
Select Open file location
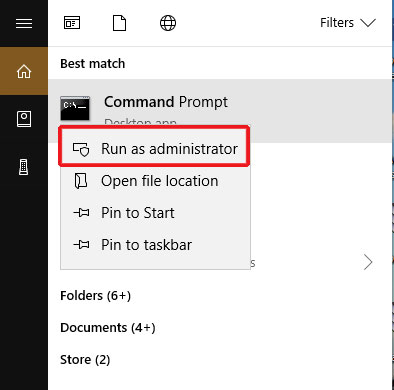click(155, 181)
